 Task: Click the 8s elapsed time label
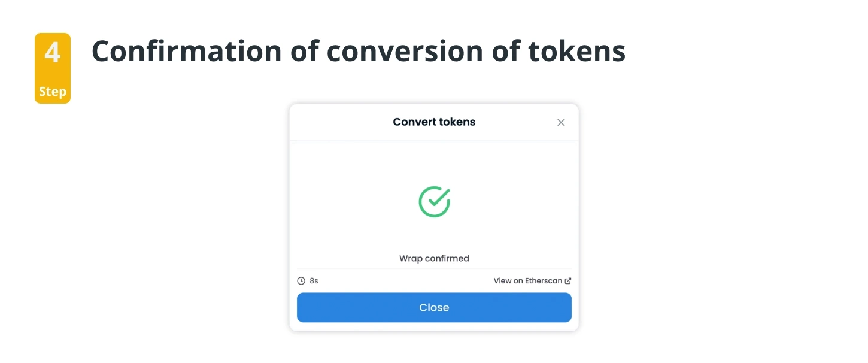tap(314, 280)
